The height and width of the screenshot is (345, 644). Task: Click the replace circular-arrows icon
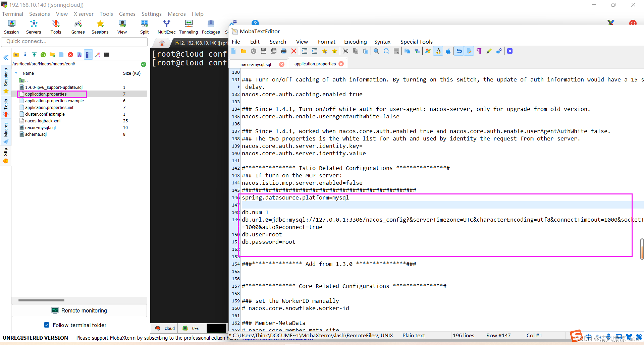click(x=386, y=51)
